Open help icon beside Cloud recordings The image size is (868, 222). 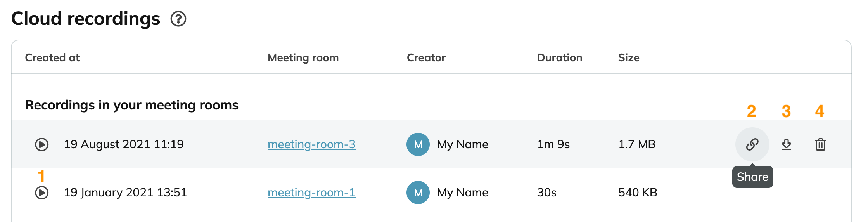178,19
